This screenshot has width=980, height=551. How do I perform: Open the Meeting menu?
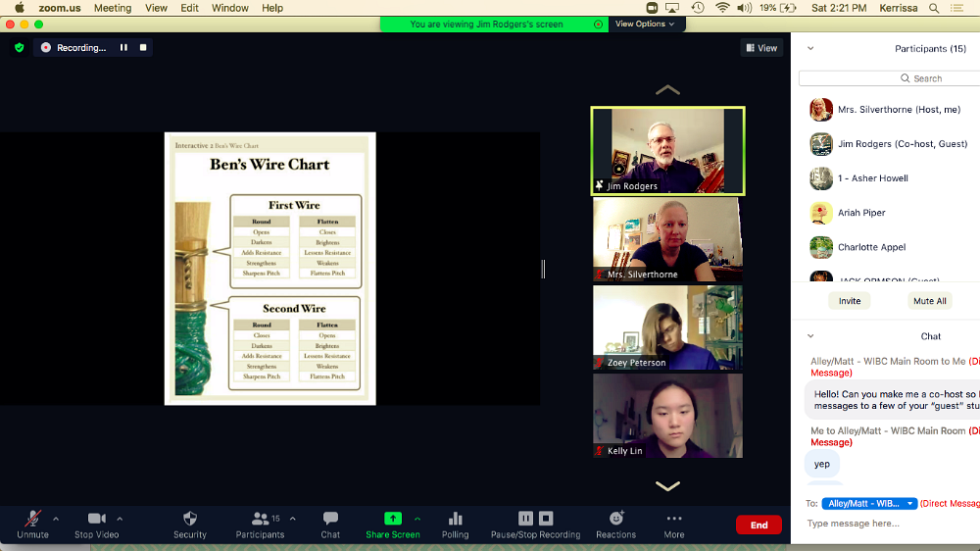113,8
